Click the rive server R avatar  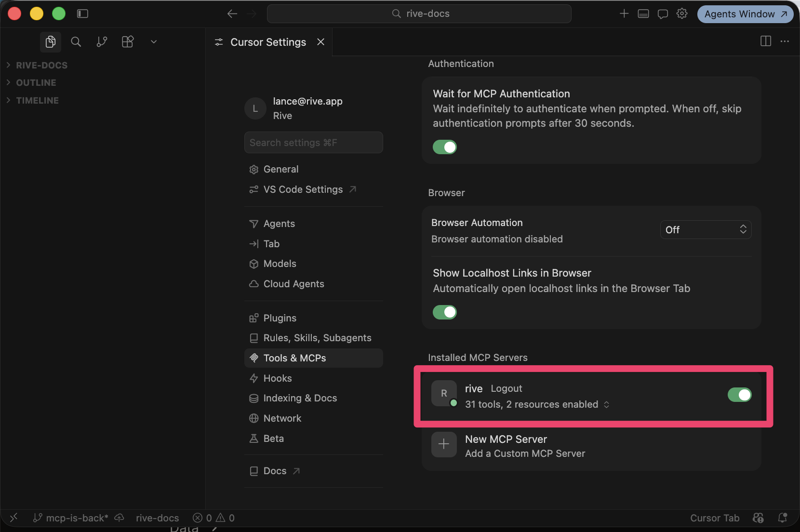click(x=444, y=393)
